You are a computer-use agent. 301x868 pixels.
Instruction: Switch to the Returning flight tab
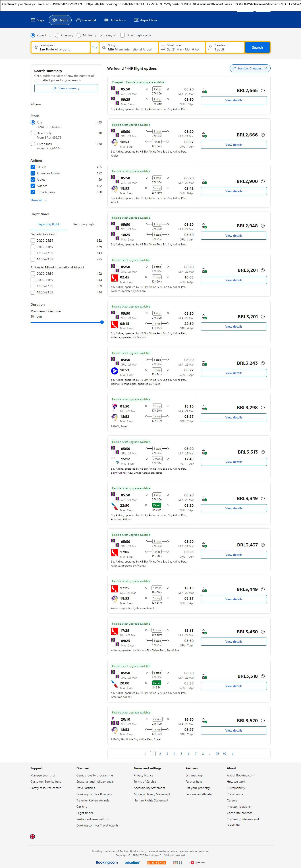point(84,224)
